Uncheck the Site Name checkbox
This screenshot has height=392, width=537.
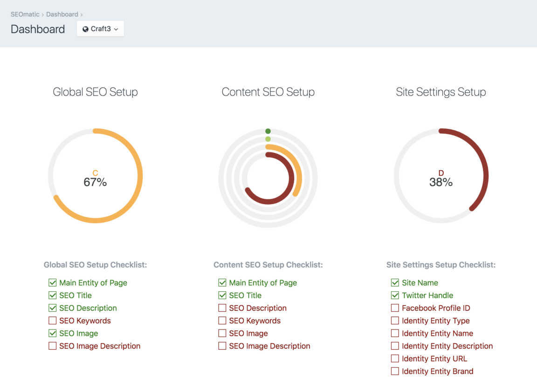click(395, 282)
